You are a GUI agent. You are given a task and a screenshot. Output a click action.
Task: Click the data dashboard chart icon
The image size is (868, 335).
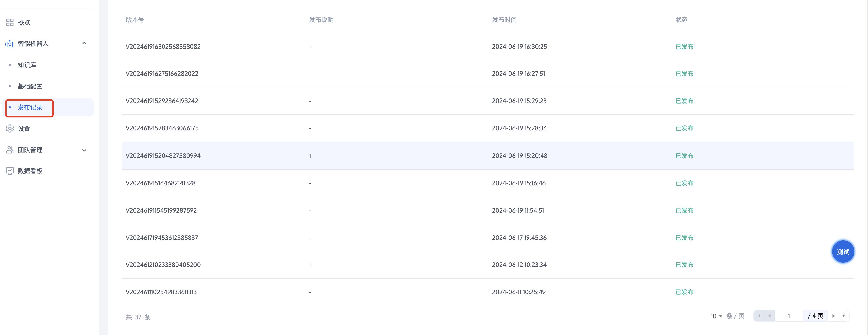tap(10, 171)
